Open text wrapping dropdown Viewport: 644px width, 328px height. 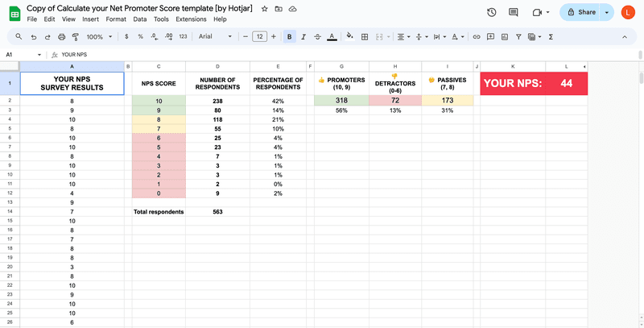tap(440, 37)
